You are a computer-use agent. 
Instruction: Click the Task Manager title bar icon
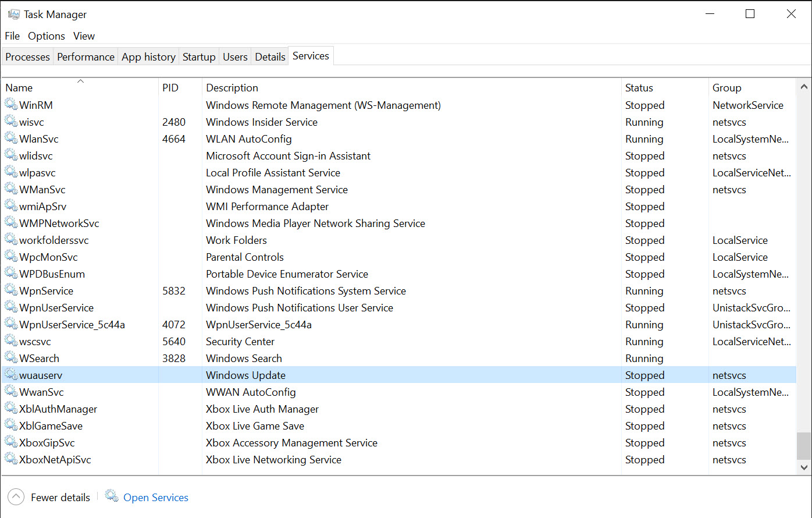(x=14, y=14)
